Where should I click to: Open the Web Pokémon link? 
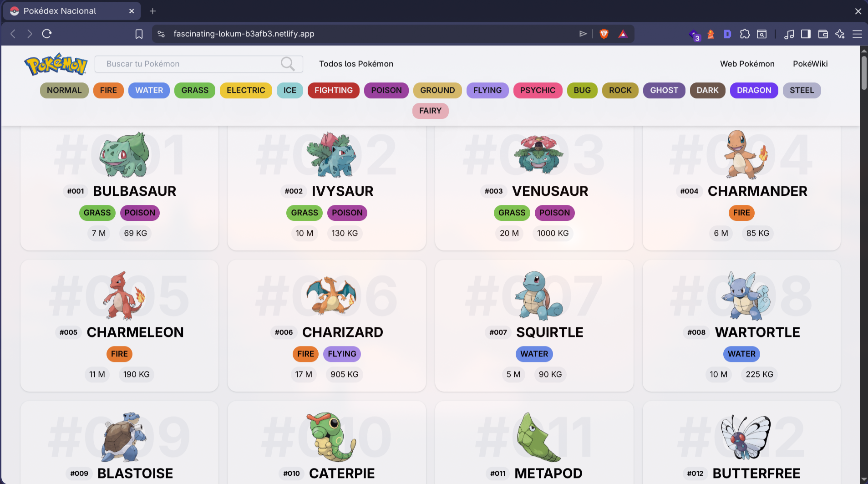coord(747,64)
